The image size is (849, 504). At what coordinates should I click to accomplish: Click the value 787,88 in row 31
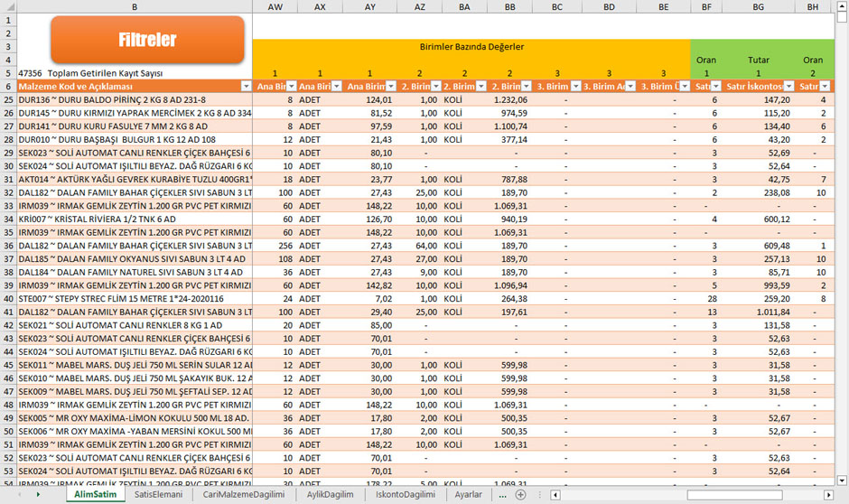[515, 179]
